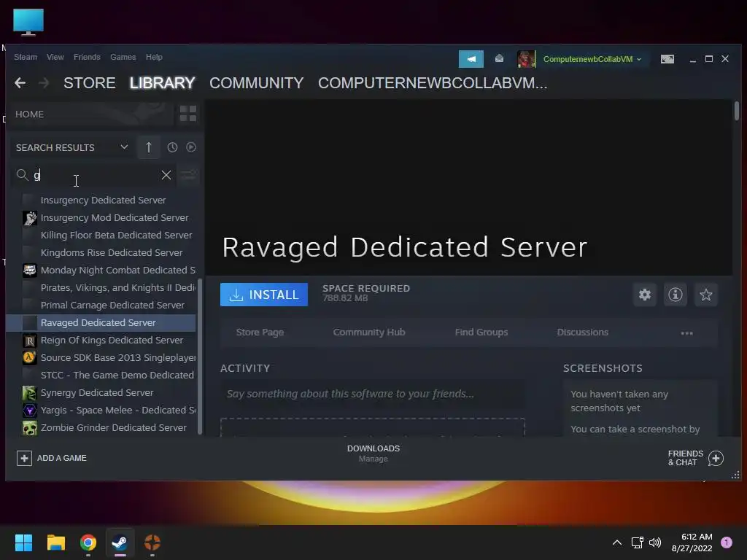Image resolution: width=747 pixels, height=560 pixels.
Task: Show hidden tray icons chevron
Action: tap(616, 542)
